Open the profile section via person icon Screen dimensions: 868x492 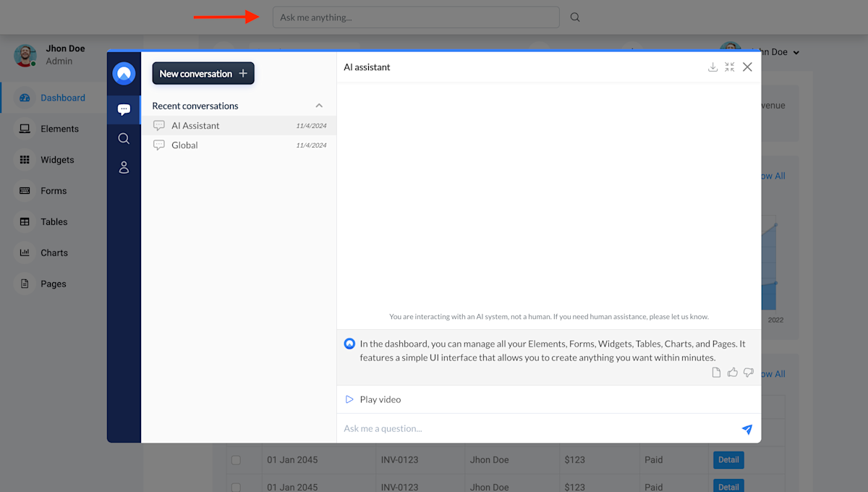(x=124, y=167)
